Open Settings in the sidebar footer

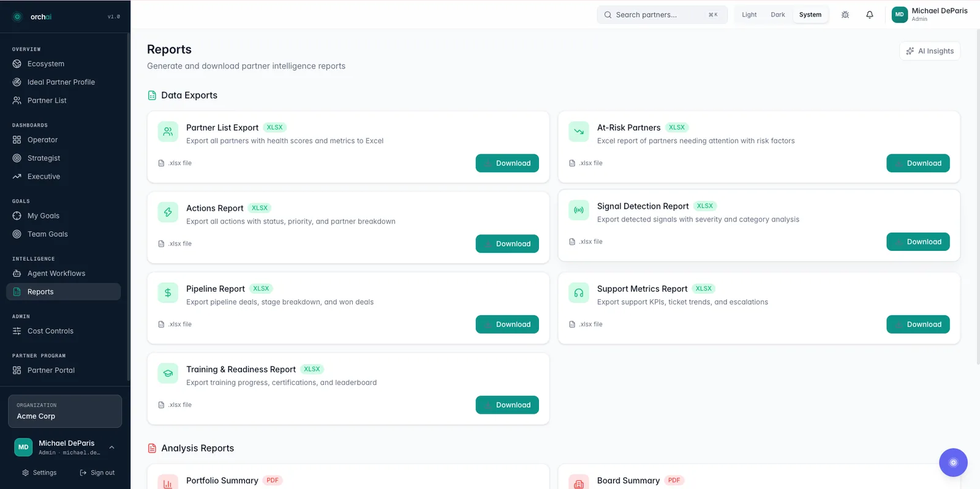pyautogui.click(x=39, y=472)
